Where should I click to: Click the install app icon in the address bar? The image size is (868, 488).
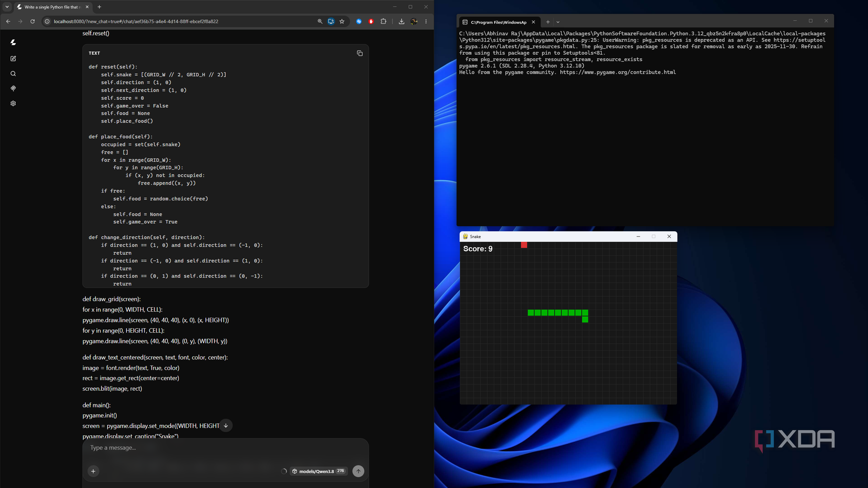(331, 22)
